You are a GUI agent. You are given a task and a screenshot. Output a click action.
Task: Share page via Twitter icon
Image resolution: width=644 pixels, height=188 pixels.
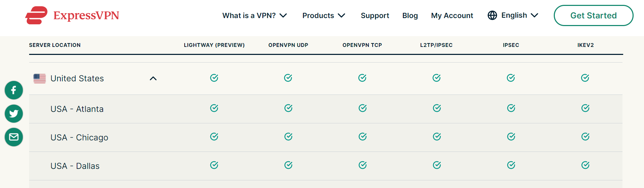14,114
